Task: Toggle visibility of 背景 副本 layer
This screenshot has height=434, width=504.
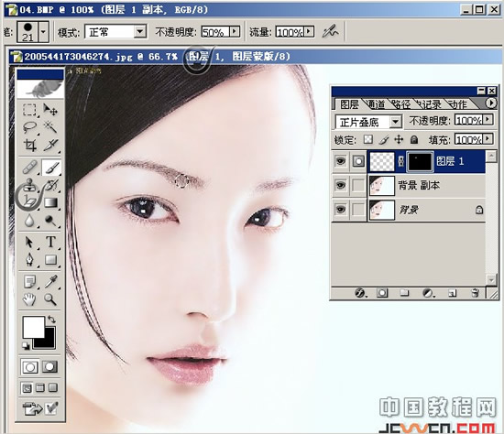Action: (x=341, y=185)
